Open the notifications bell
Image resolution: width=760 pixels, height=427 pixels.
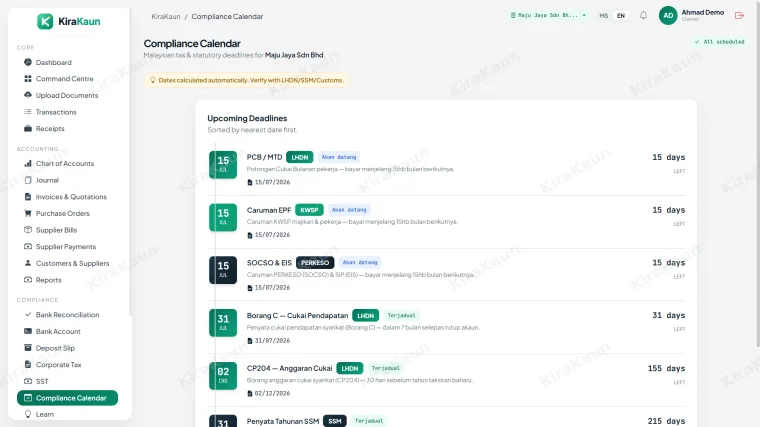[x=643, y=16]
